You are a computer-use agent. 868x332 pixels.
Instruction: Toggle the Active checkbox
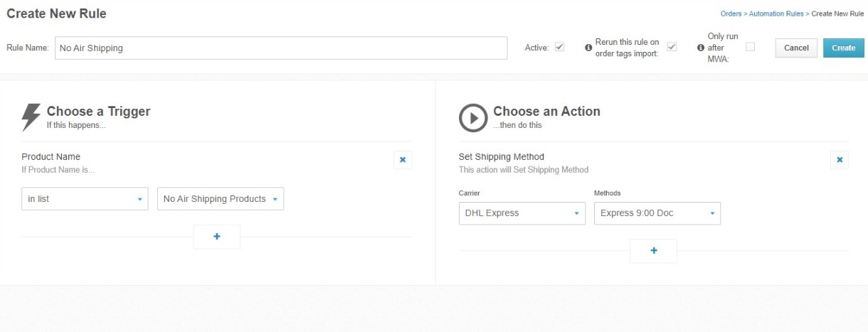560,47
